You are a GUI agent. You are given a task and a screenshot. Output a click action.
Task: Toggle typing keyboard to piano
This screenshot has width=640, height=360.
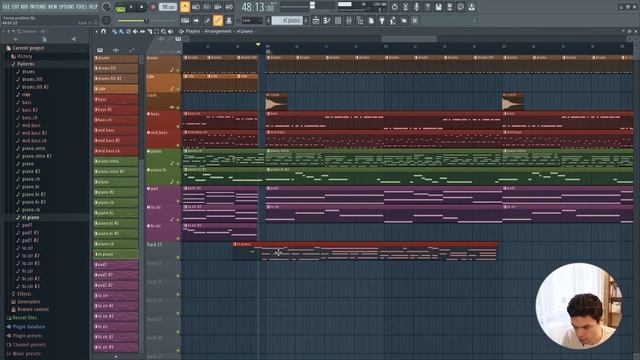[185, 20]
